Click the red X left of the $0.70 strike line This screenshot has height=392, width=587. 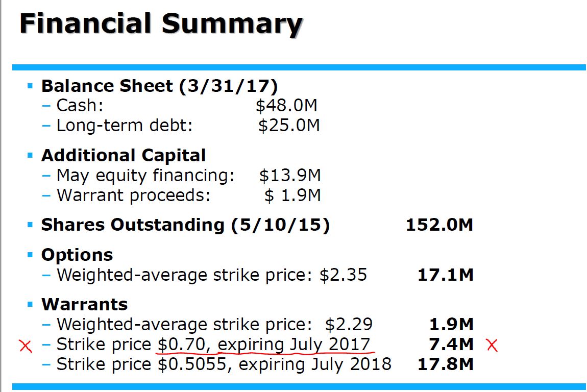pyautogui.click(x=26, y=346)
